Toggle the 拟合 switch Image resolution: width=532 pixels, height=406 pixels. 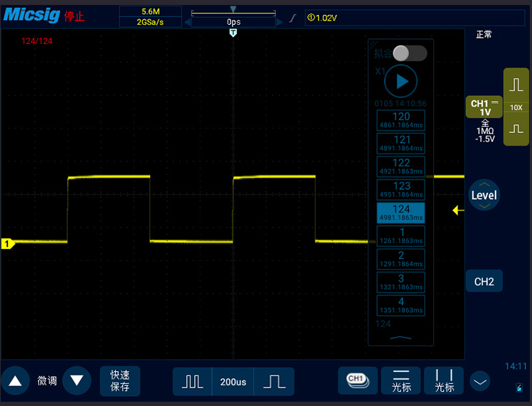tap(410, 53)
